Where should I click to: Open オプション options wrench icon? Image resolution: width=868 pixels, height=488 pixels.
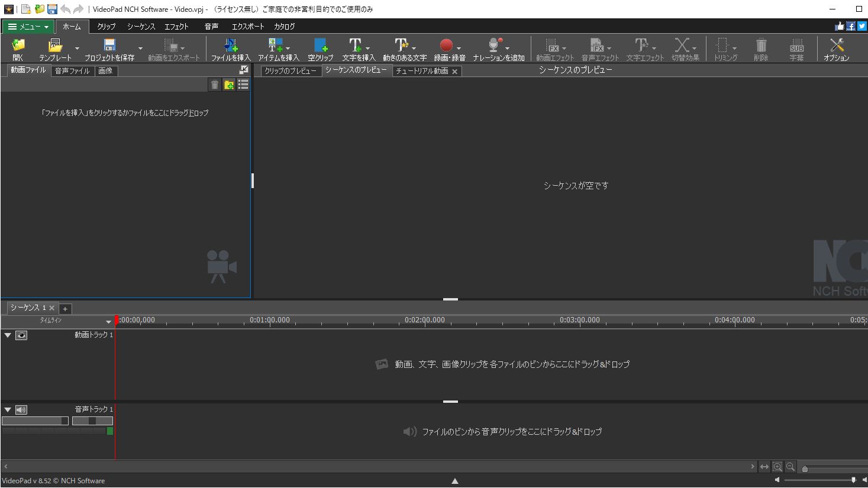tap(837, 45)
